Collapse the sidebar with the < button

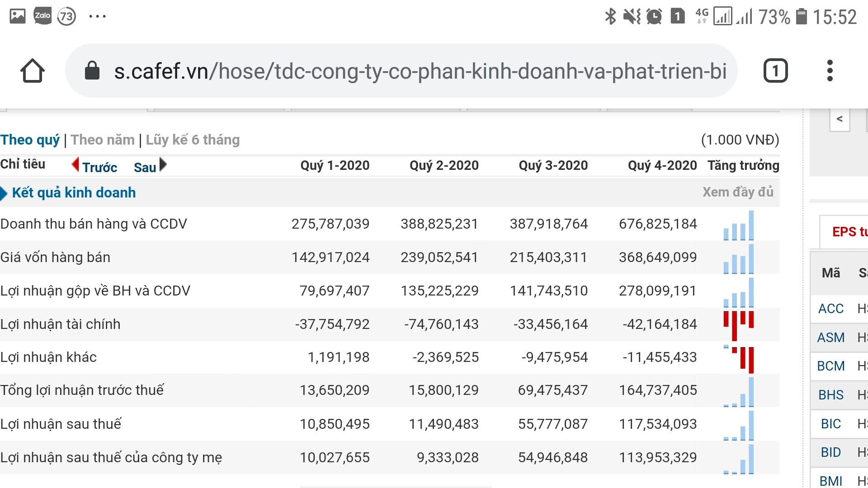coord(840,119)
